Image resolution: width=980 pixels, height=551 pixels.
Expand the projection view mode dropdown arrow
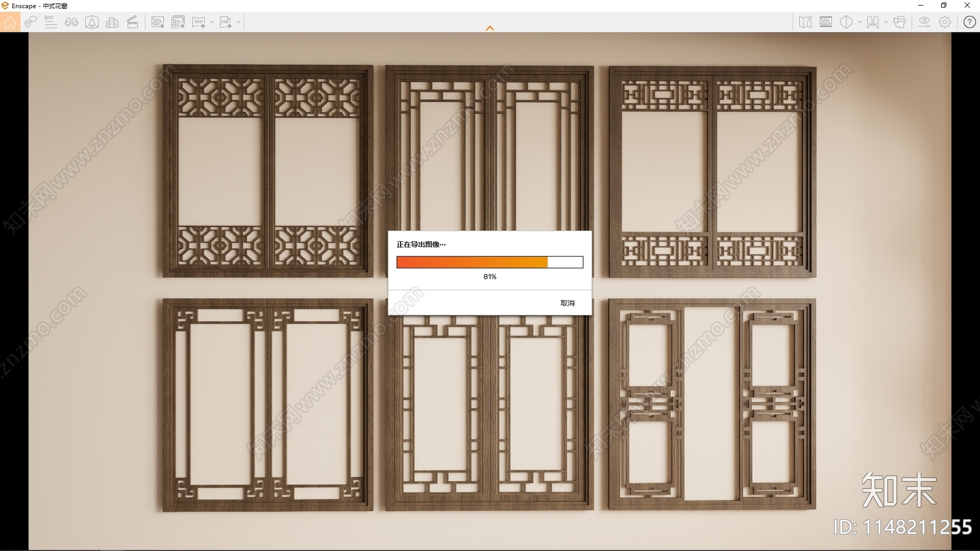pyautogui.click(x=859, y=23)
